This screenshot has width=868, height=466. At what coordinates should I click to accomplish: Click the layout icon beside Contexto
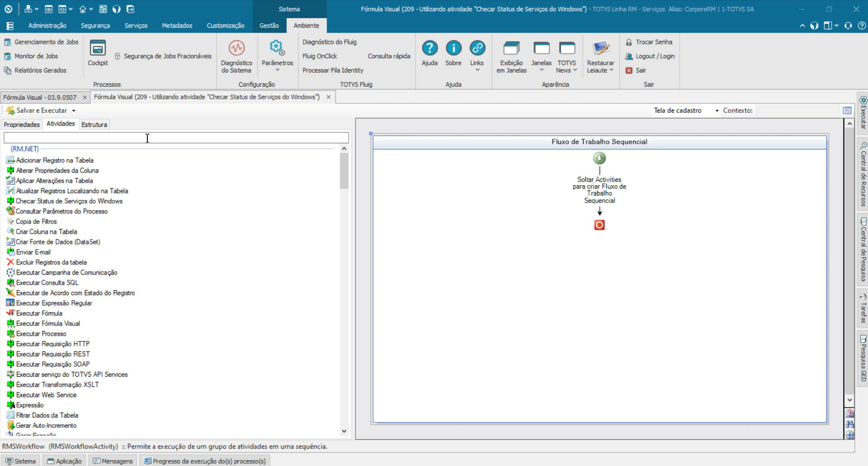point(847,111)
